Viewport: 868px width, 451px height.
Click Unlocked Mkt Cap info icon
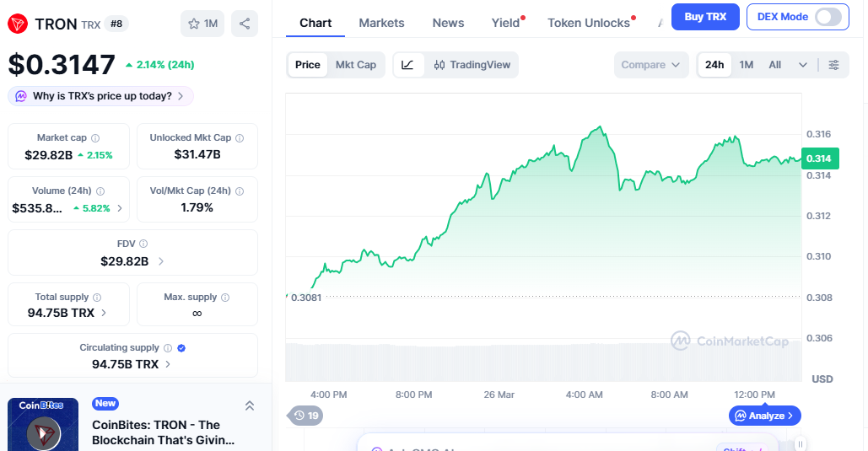240,137
